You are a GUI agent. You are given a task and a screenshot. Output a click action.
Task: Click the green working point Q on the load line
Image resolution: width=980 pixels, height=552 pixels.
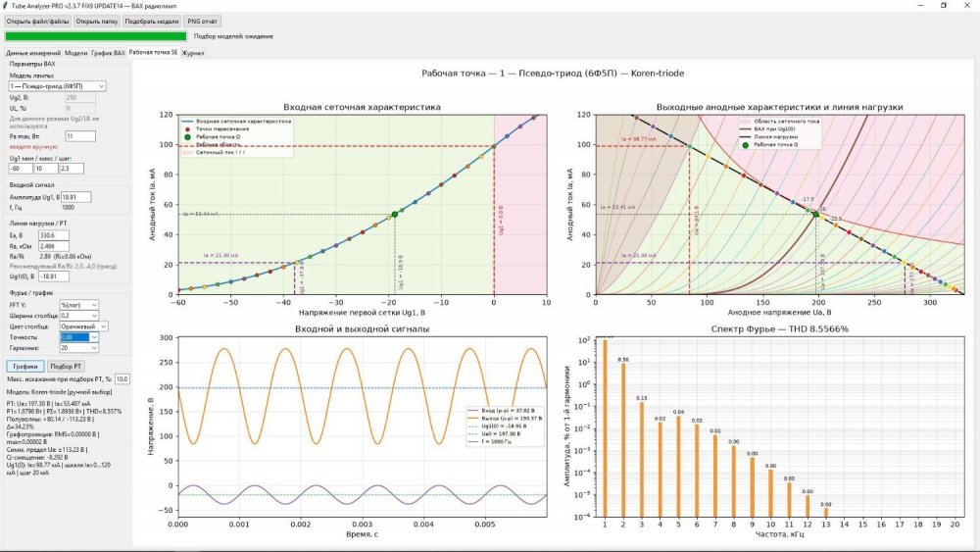click(815, 215)
